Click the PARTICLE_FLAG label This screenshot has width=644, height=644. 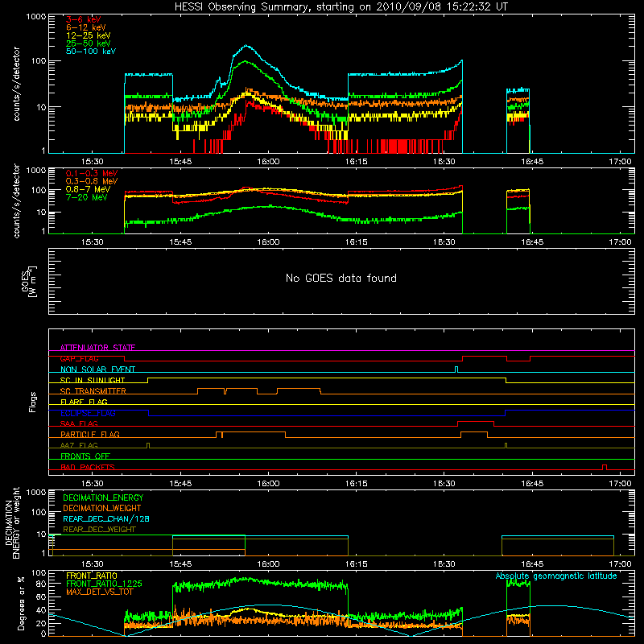tap(90, 434)
